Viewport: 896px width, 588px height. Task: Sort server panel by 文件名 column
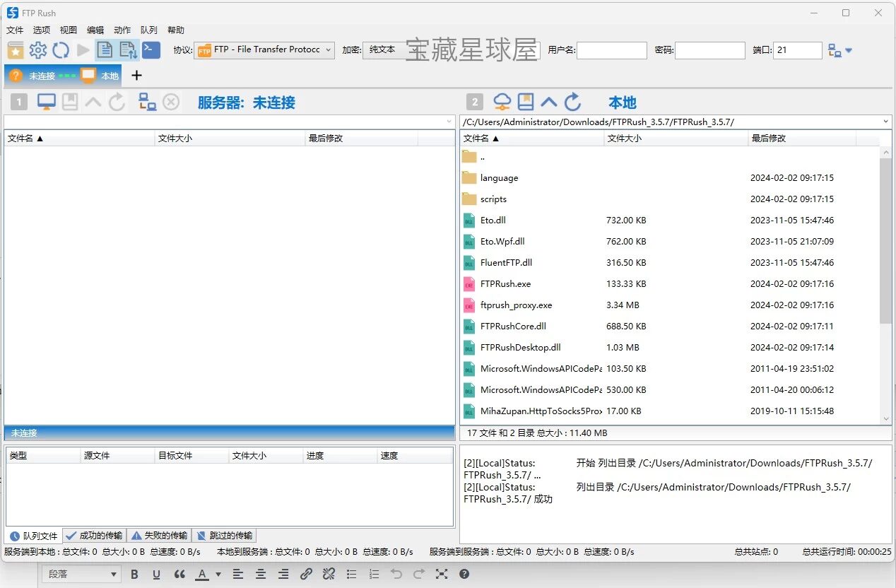click(79, 139)
